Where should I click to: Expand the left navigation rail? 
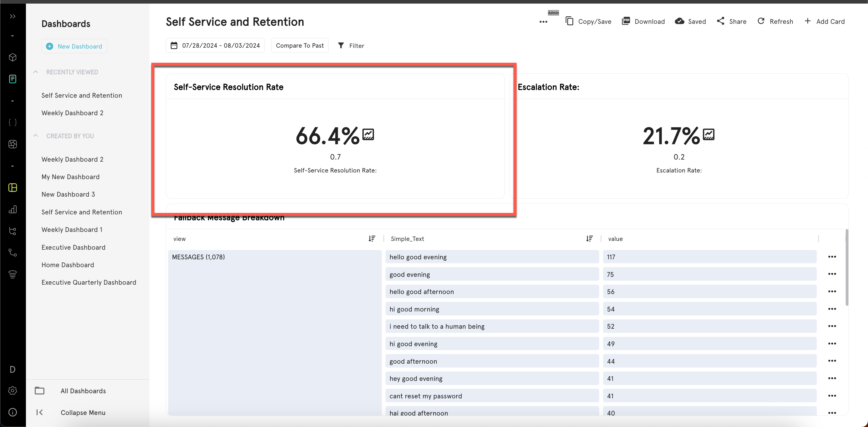coord(13,16)
